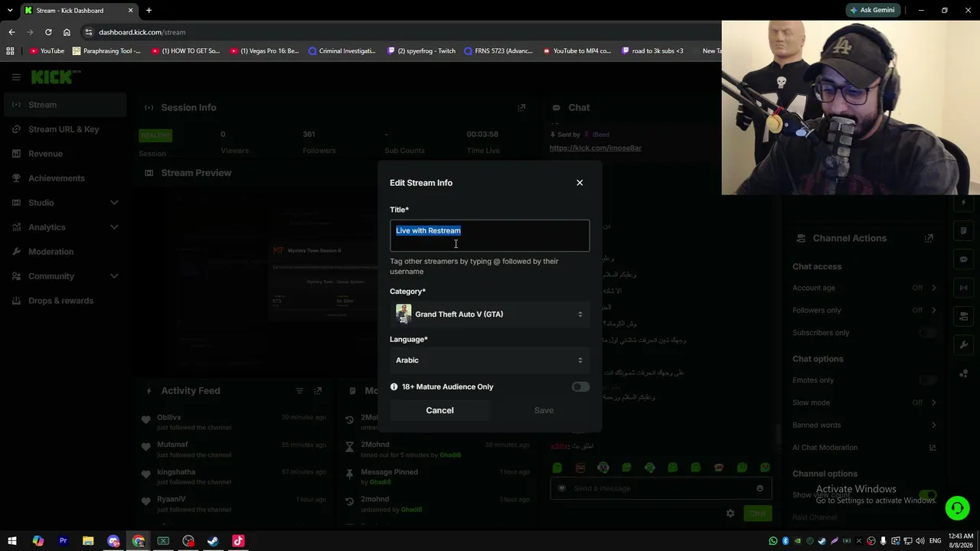The height and width of the screenshot is (551, 980).
Task: Open Steam from the taskbar
Action: [213, 541]
